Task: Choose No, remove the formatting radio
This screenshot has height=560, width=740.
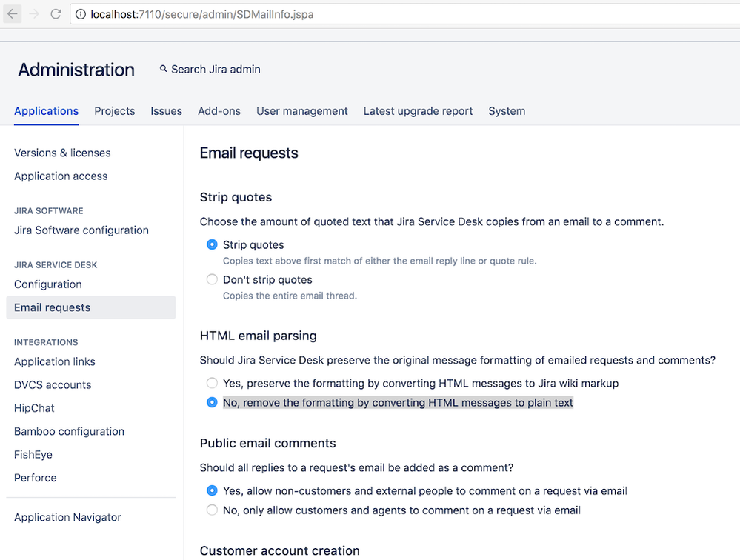Action: tap(212, 402)
